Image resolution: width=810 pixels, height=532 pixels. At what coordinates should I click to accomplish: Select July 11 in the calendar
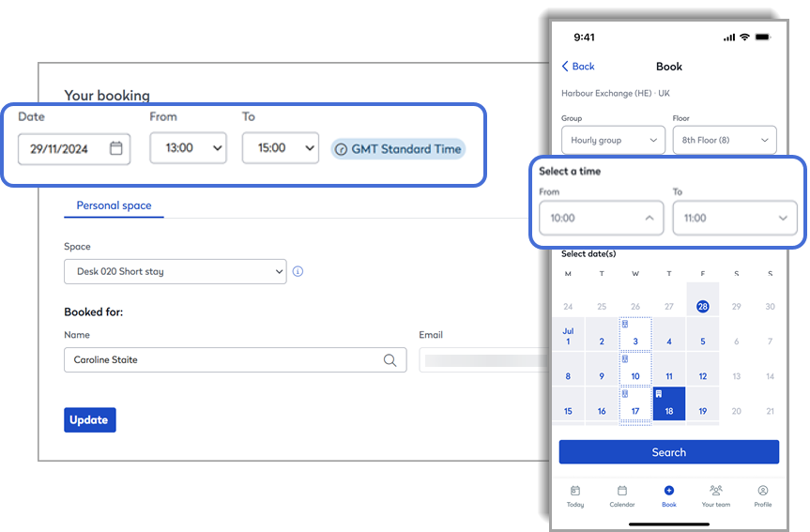point(669,370)
